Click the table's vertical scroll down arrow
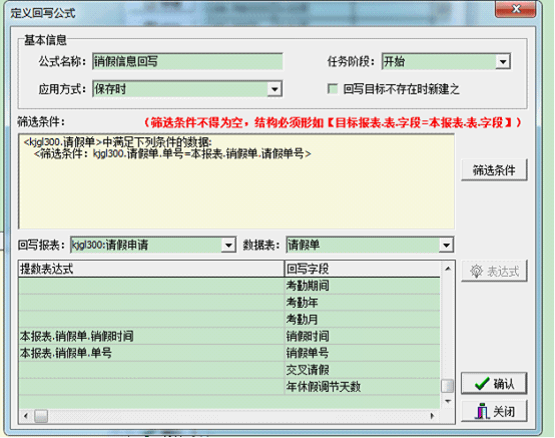This screenshot has width=555, height=438. point(448,401)
